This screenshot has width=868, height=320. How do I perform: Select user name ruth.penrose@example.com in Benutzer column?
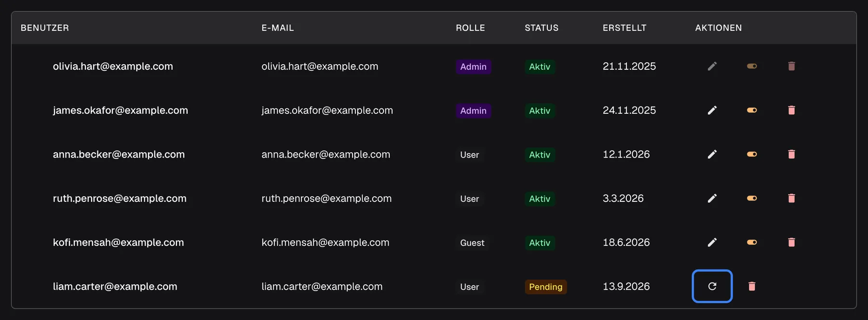[120, 199]
